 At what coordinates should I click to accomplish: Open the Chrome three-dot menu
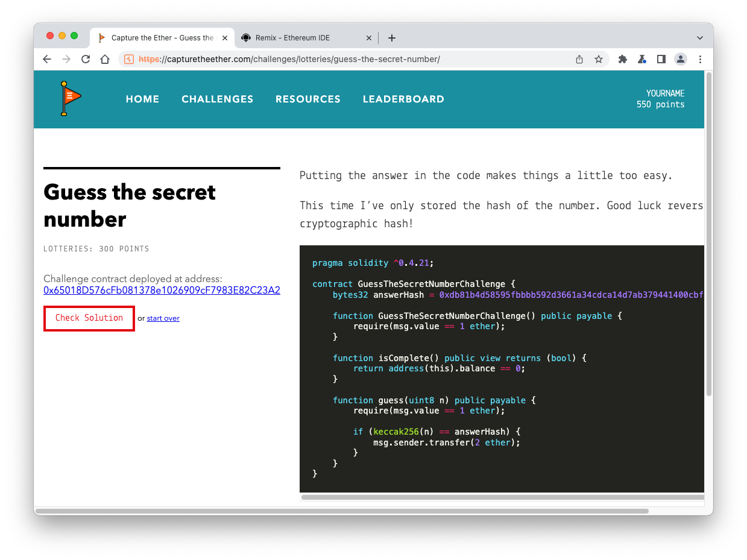pos(700,59)
